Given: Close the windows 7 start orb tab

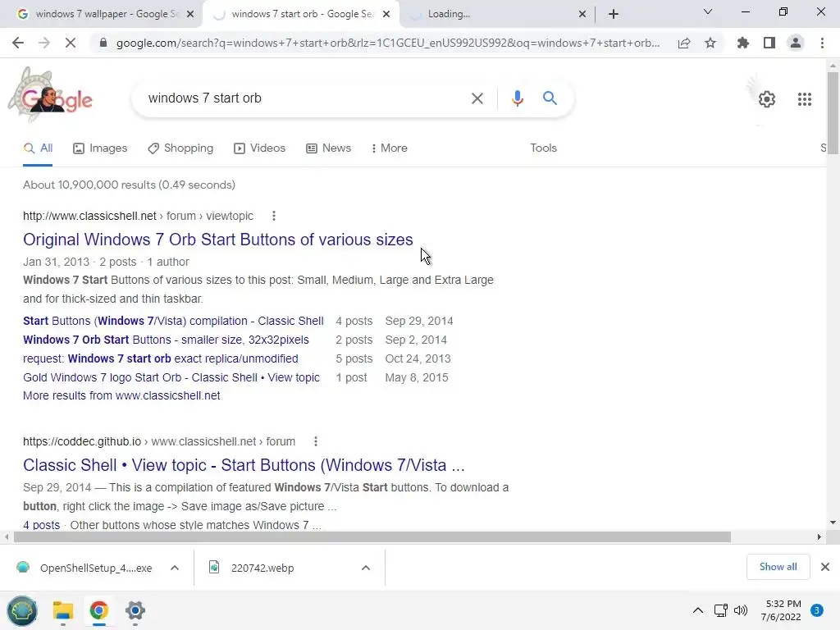Looking at the screenshot, I should 386,14.
